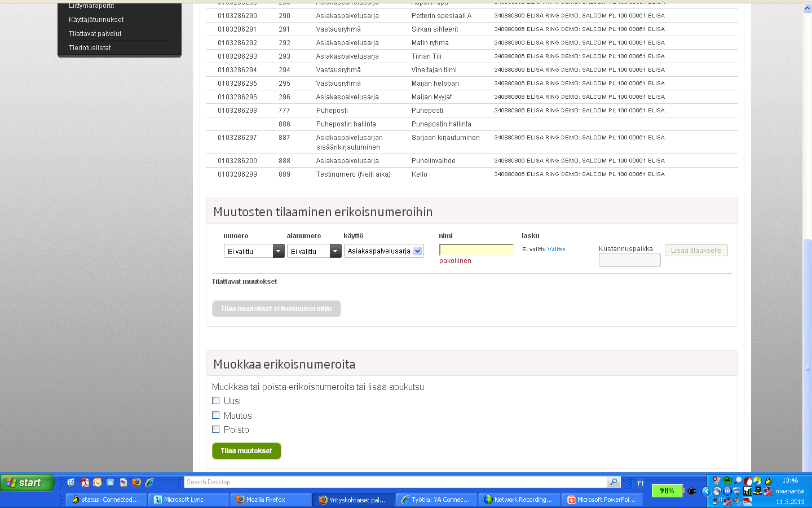Click the 98% battery level indicator
Screen dimensions: 812x508
(x=668, y=491)
